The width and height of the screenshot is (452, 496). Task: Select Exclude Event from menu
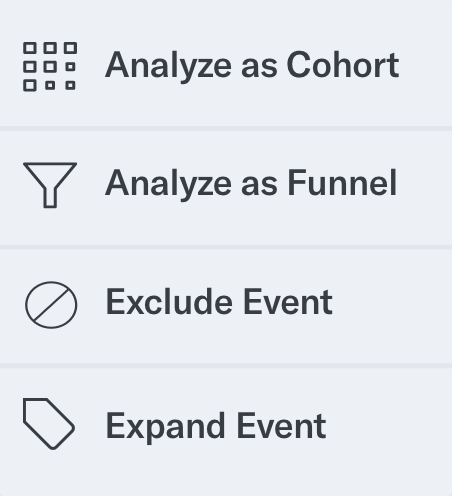[x=226, y=305]
